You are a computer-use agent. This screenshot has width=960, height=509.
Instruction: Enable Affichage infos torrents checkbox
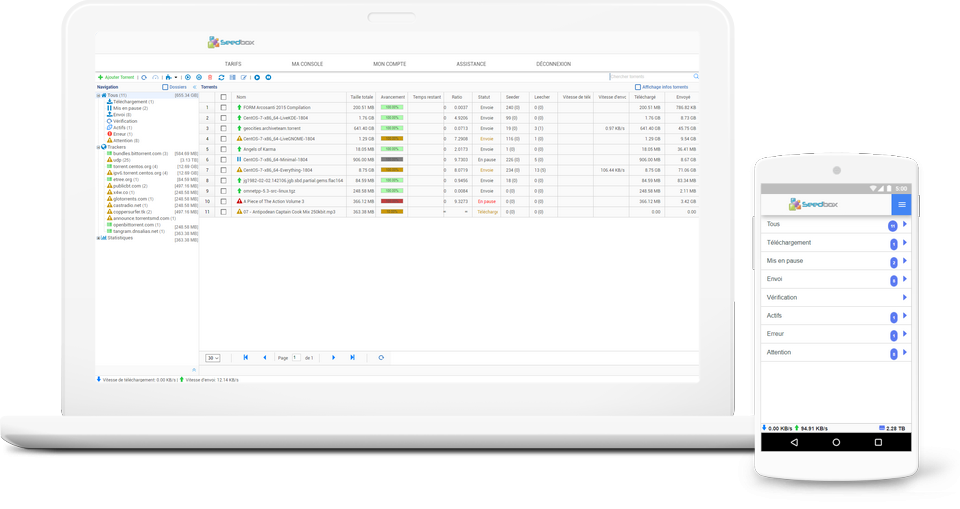[x=638, y=87]
